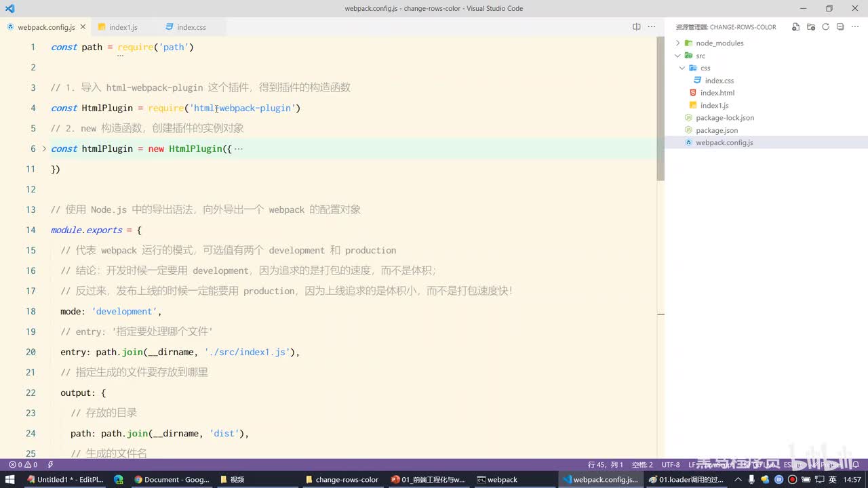Select the webpack.config.js editor tab
The width and height of the screenshot is (868, 488).
46,27
